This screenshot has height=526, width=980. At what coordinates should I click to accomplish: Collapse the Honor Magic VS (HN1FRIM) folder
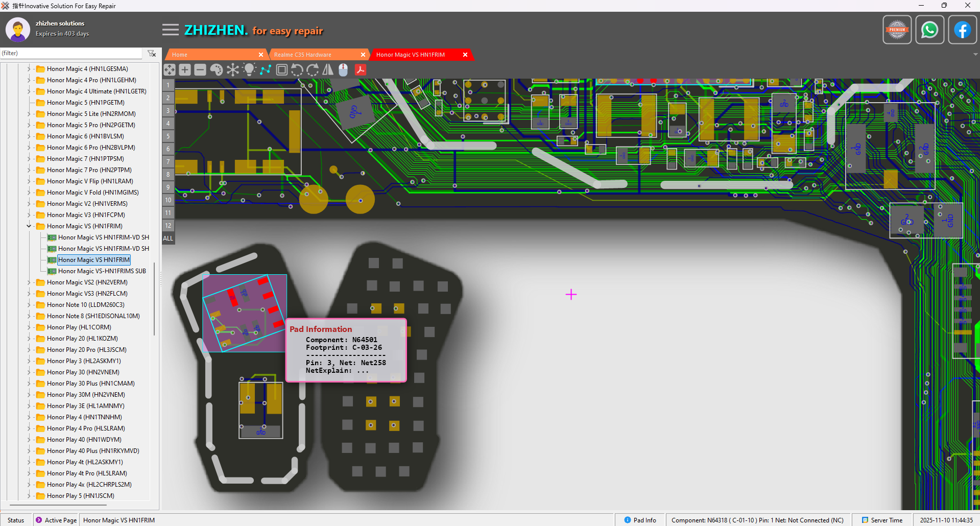click(29, 226)
